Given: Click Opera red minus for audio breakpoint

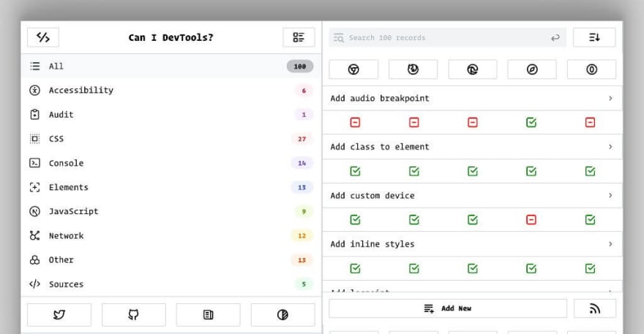Looking at the screenshot, I should coord(590,122).
